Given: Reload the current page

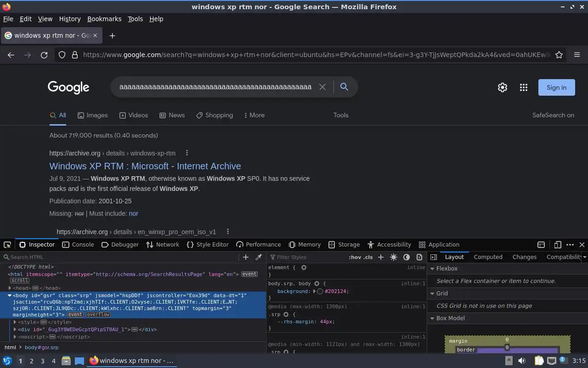Looking at the screenshot, I should pyautogui.click(x=44, y=55).
